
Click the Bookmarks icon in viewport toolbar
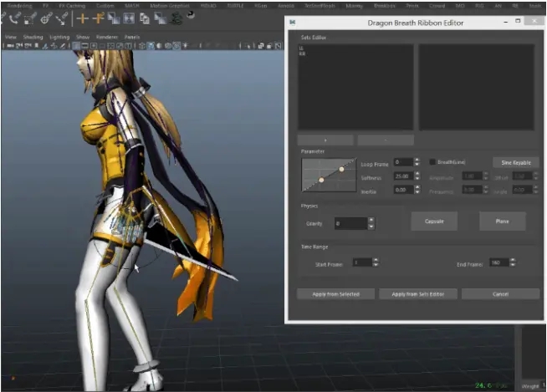tap(37, 46)
